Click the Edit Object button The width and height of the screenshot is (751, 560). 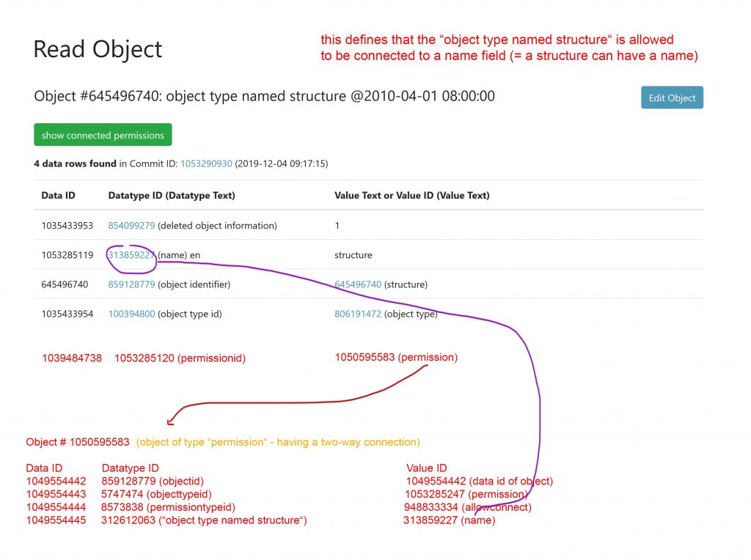[672, 98]
